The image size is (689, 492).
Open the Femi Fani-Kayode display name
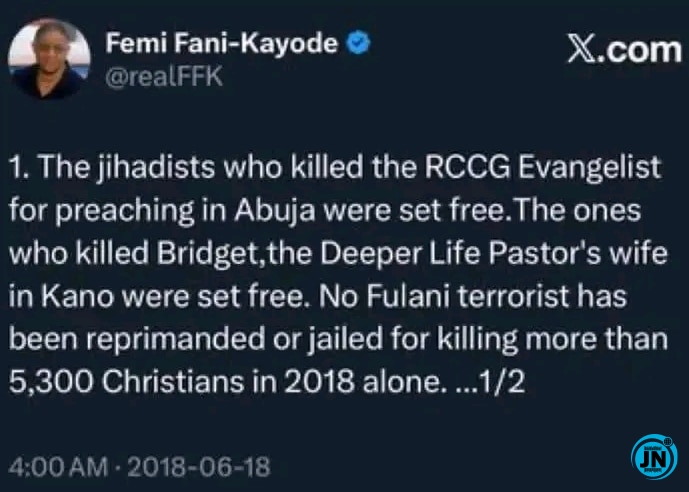(221, 44)
